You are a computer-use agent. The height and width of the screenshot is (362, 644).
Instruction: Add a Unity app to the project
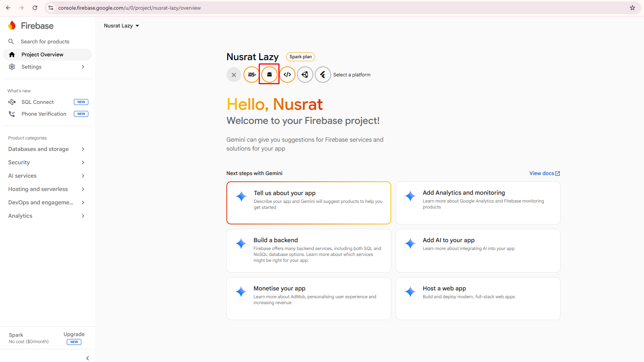(305, 75)
